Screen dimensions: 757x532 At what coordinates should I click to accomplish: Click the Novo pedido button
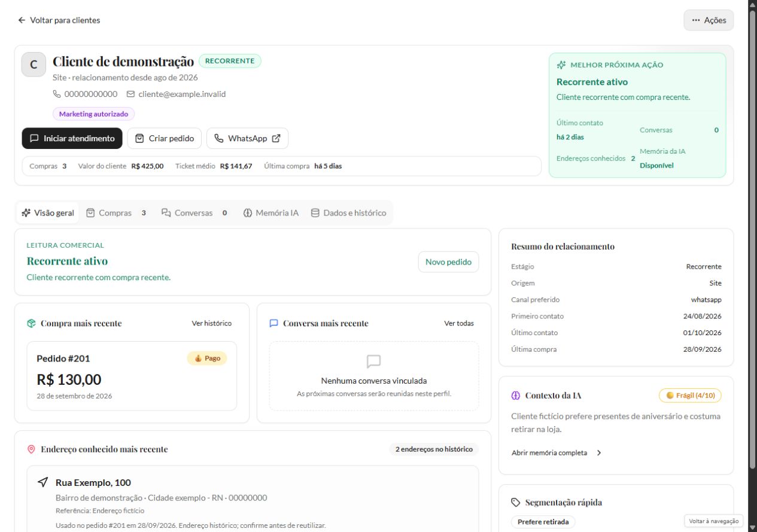coord(448,262)
